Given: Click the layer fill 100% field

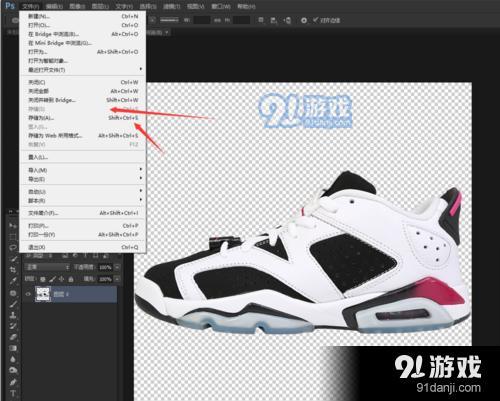Looking at the screenshot, I should pyautogui.click(x=105, y=279).
